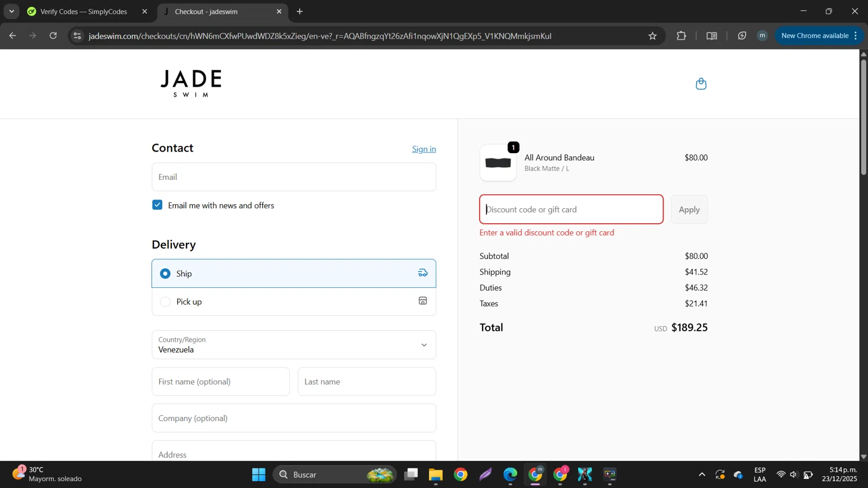Screen dimensions: 868x488
Task: Click the Sign in link
Action: coord(424,149)
